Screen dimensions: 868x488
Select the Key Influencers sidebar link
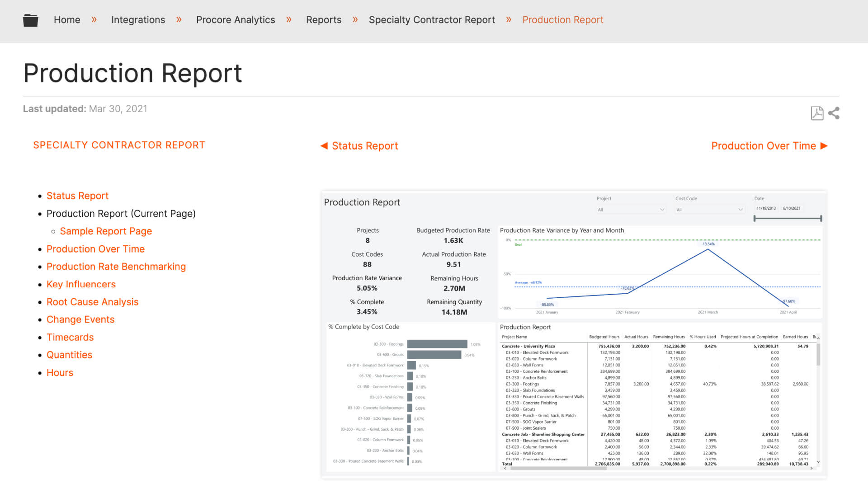tap(81, 284)
